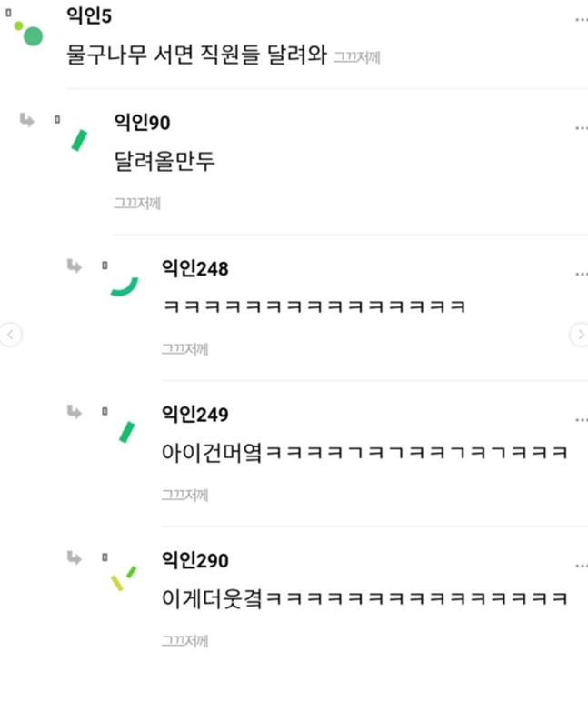The width and height of the screenshot is (588, 702).
Task: Open more options for 익인90 reply
Action: (x=582, y=128)
